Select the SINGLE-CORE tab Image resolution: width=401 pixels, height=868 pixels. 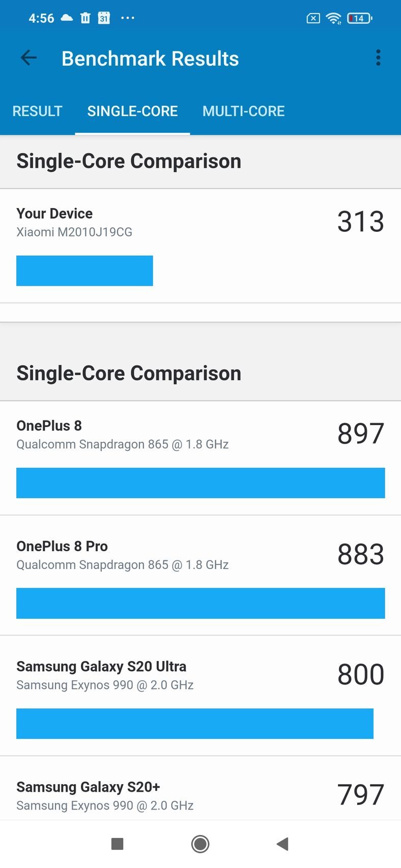[x=132, y=111]
